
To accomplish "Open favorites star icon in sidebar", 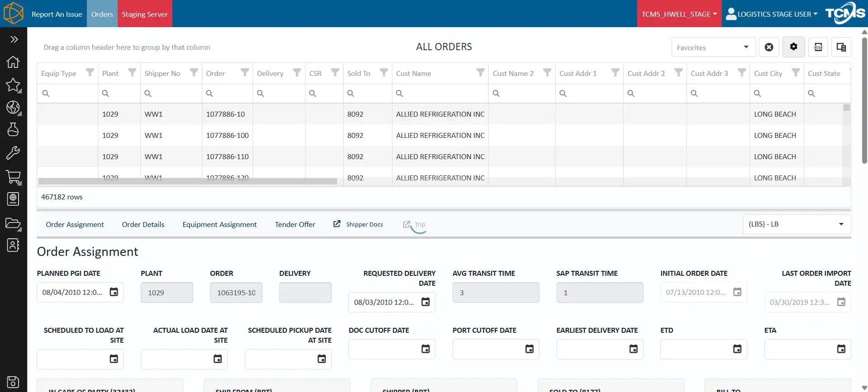I will tap(13, 85).
